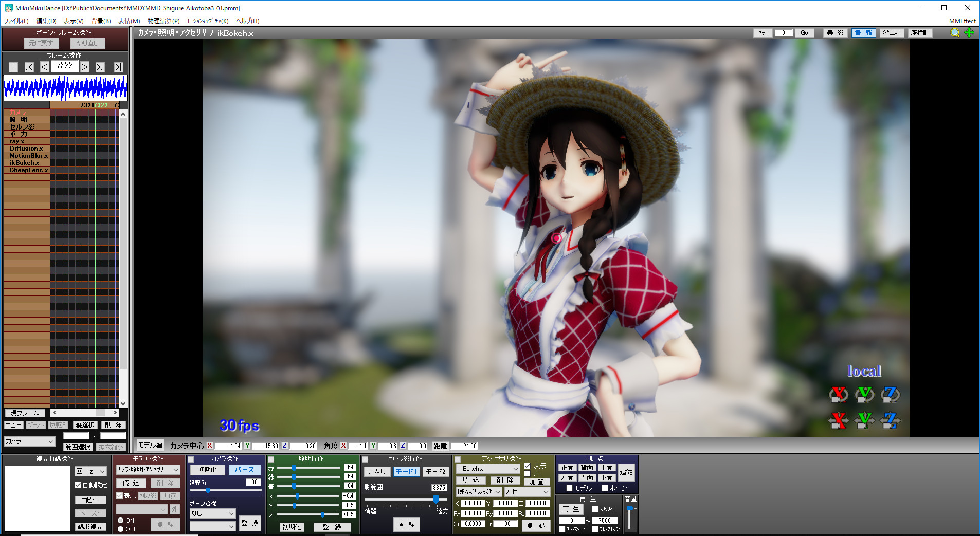Image resolution: width=980 pixels, height=536 pixels.
Task: Open the MMEffect menu
Action: point(962,21)
